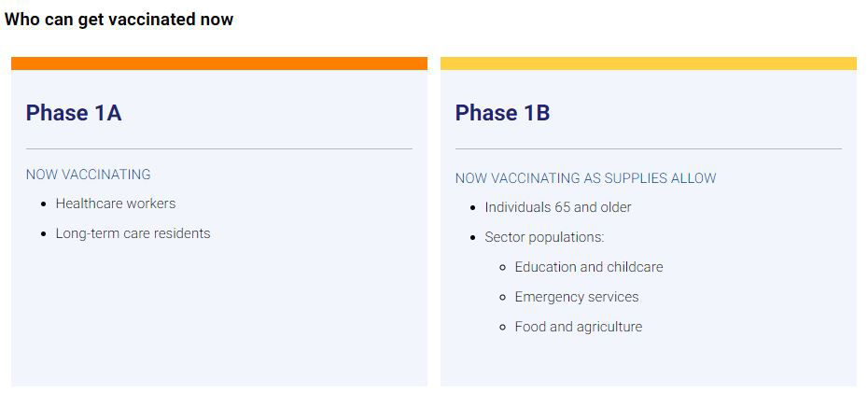Click the bullet before "Individuals 65 and older"
This screenshot has width=868, height=393.
click(x=473, y=208)
